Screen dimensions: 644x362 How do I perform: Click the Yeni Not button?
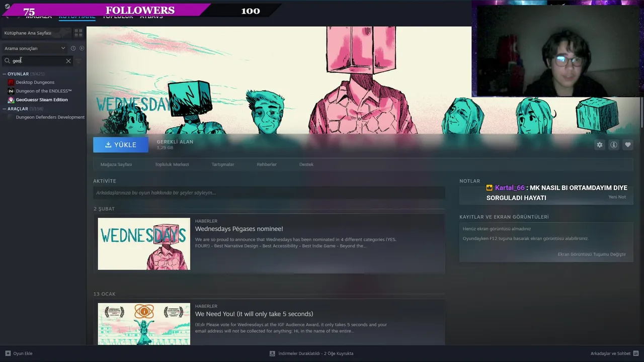point(617,197)
